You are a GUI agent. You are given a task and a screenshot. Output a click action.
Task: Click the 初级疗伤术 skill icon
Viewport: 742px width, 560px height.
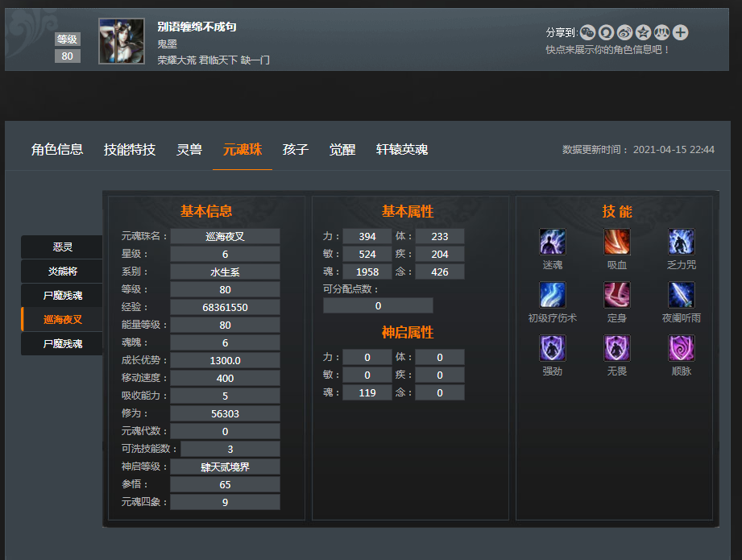click(x=552, y=294)
